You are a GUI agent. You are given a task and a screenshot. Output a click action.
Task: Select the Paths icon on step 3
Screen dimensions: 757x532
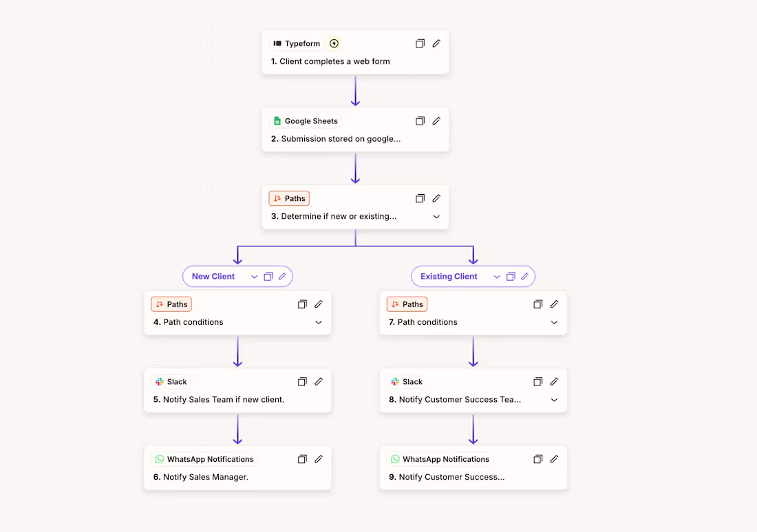[277, 198]
